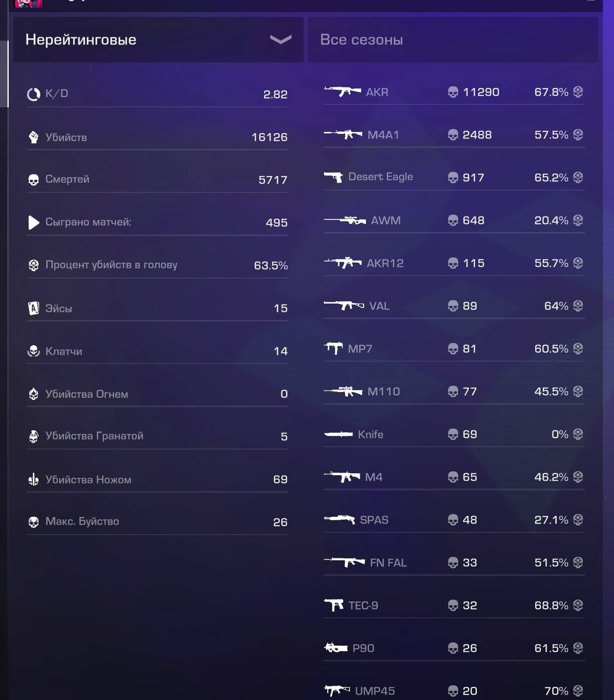The image size is (614, 700).
Task: Open the Все сезоны season selector
Action: tap(453, 39)
